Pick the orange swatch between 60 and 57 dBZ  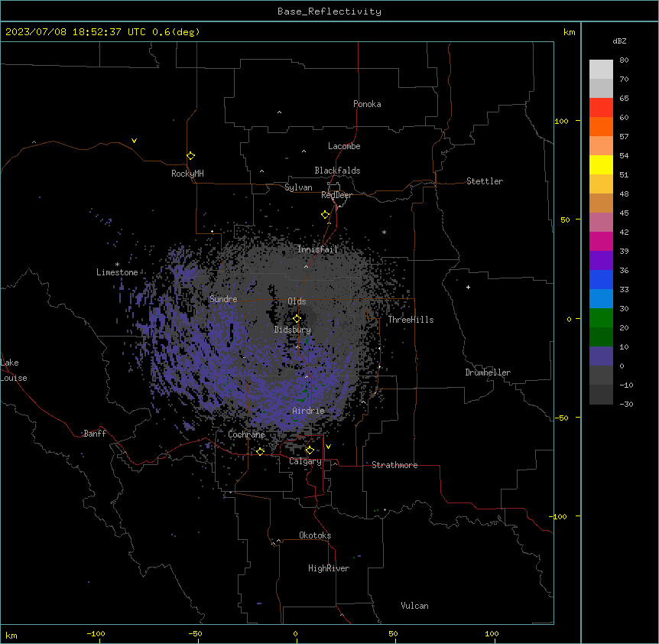[x=601, y=126]
